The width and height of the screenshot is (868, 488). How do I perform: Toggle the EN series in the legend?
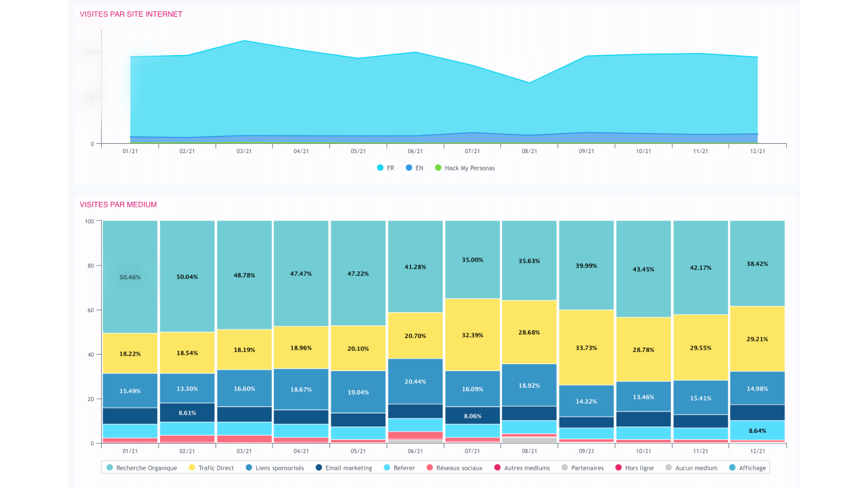coord(415,168)
